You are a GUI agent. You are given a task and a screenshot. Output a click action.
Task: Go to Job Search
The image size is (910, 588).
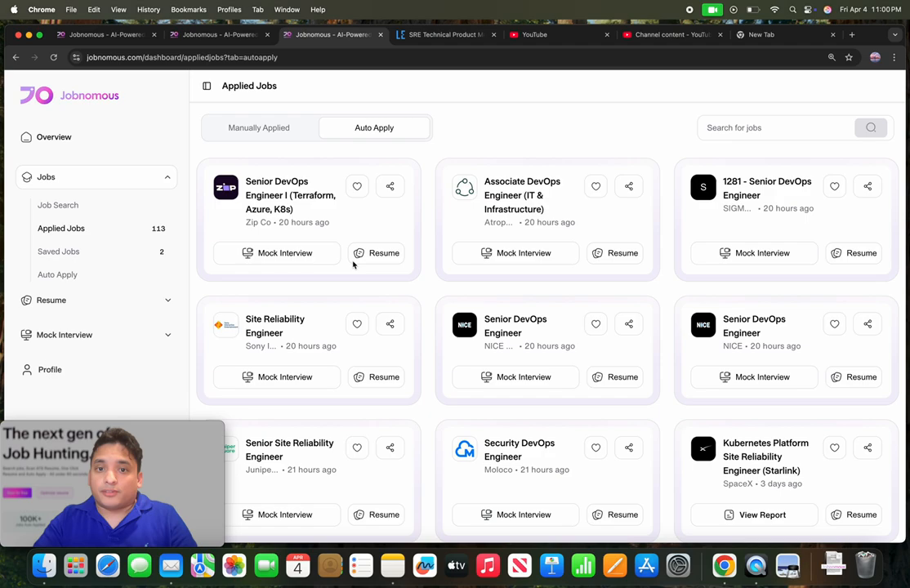58,205
